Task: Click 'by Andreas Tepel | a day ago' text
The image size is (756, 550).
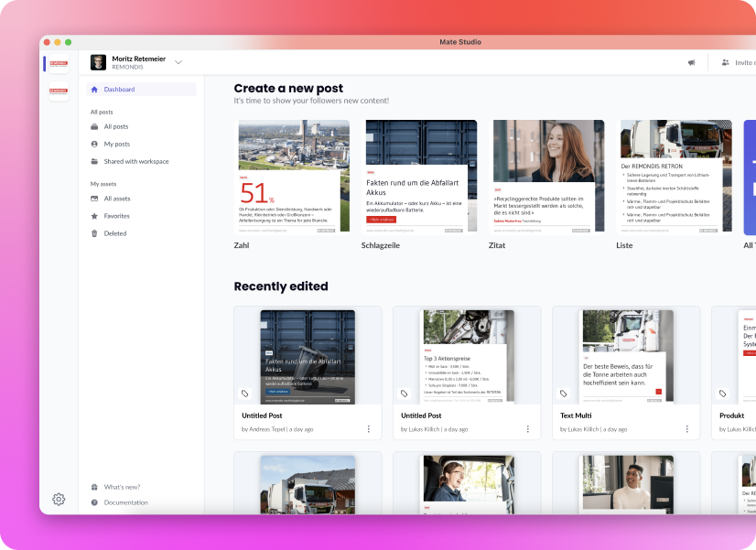Action: [277, 429]
